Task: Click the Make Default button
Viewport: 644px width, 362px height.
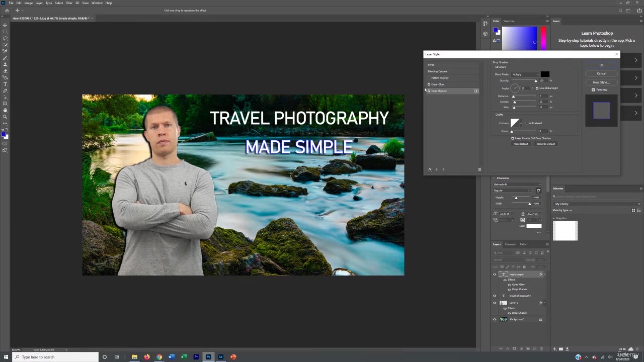Action: [x=521, y=144]
